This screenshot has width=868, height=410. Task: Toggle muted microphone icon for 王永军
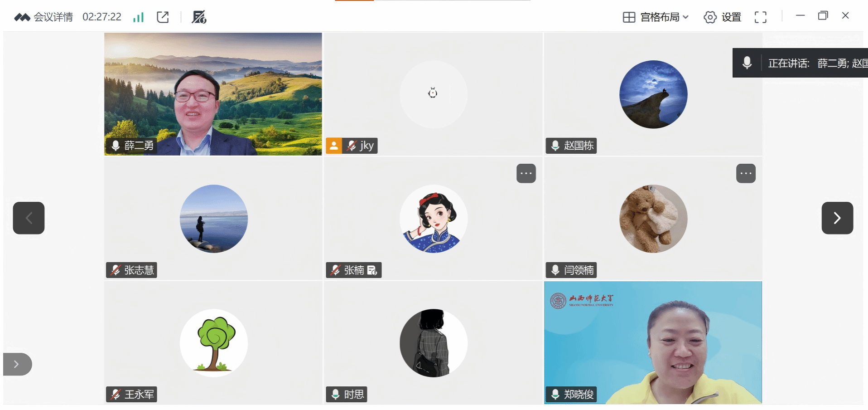[116, 395]
